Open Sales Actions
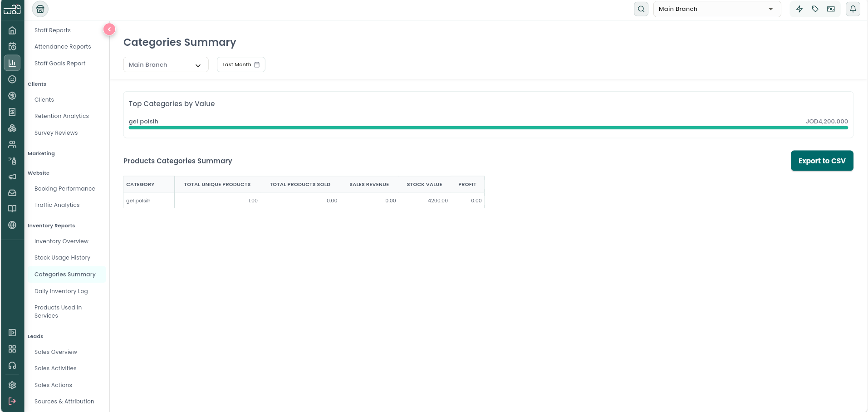 pos(53,385)
